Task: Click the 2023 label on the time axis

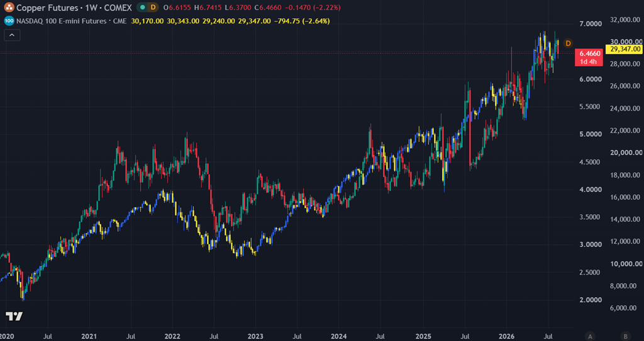Action: click(x=255, y=337)
